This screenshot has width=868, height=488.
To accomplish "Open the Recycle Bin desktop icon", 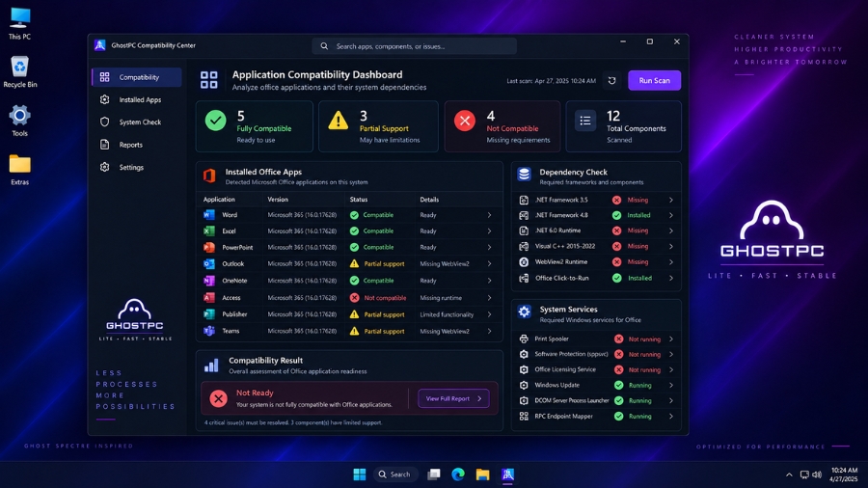I will (x=19, y=72).
